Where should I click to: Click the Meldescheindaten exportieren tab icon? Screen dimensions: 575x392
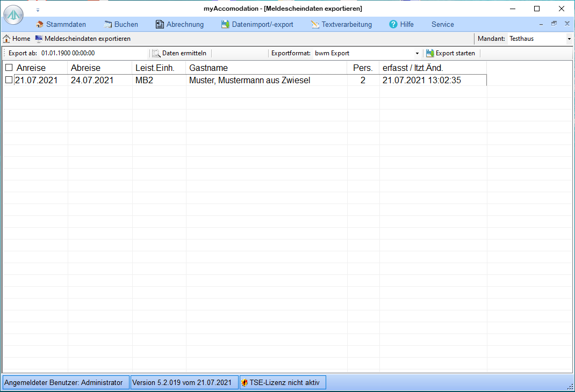[x=39, y=39]
